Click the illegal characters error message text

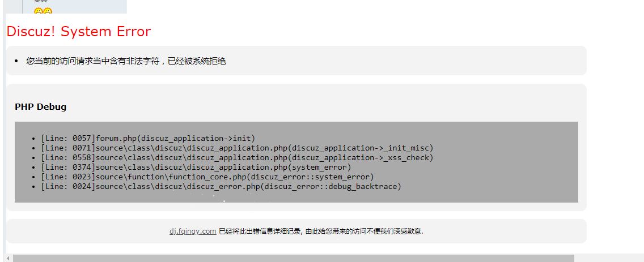tap(126, 61)
